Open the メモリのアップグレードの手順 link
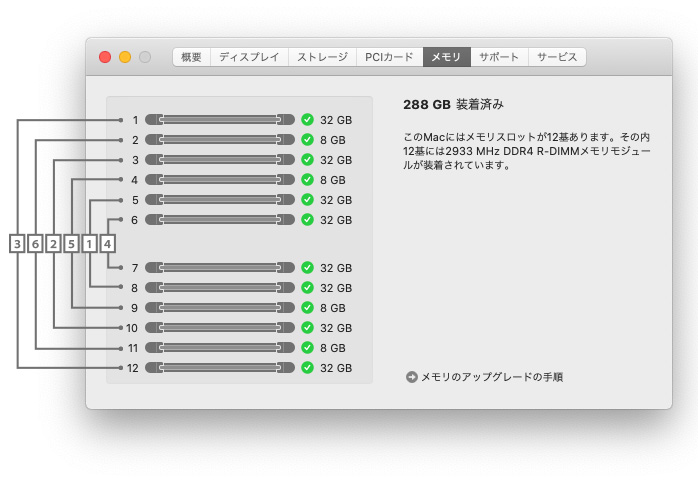Viewport: 698px width, 483px height. tap(491, 377)
